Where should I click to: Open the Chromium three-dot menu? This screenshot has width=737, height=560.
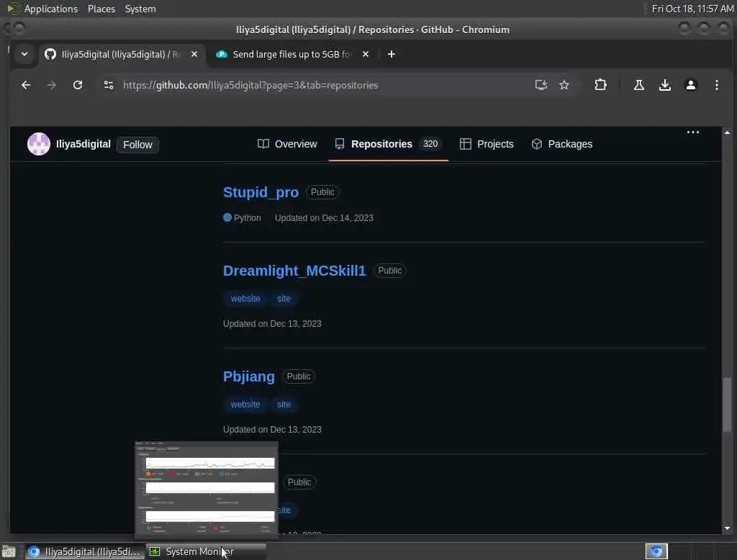pos(716,85)
